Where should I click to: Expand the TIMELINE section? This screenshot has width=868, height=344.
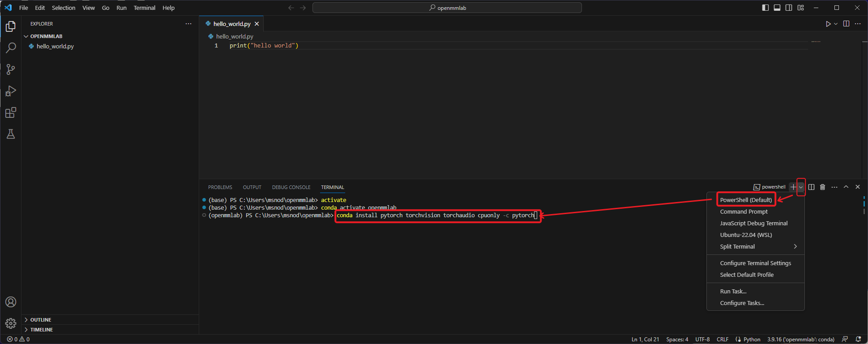click(x=42, y=330)
